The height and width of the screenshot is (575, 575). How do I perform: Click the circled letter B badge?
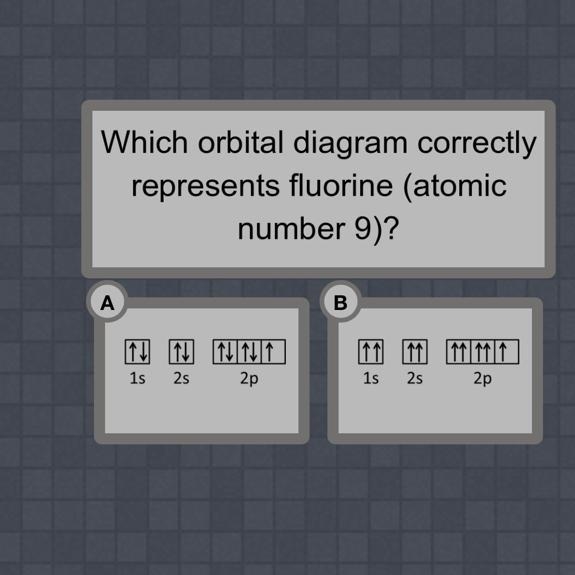tap(341, 303)
